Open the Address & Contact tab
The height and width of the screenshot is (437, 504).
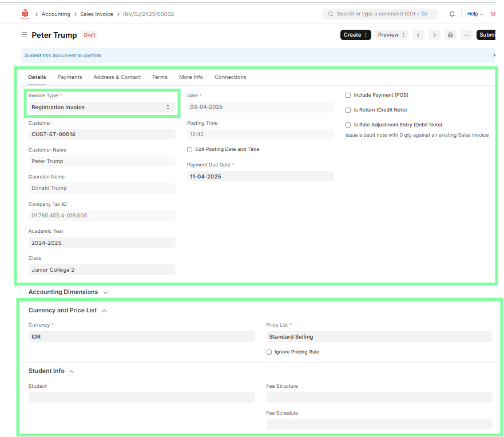pyautogui.click(x=117, y=77)
